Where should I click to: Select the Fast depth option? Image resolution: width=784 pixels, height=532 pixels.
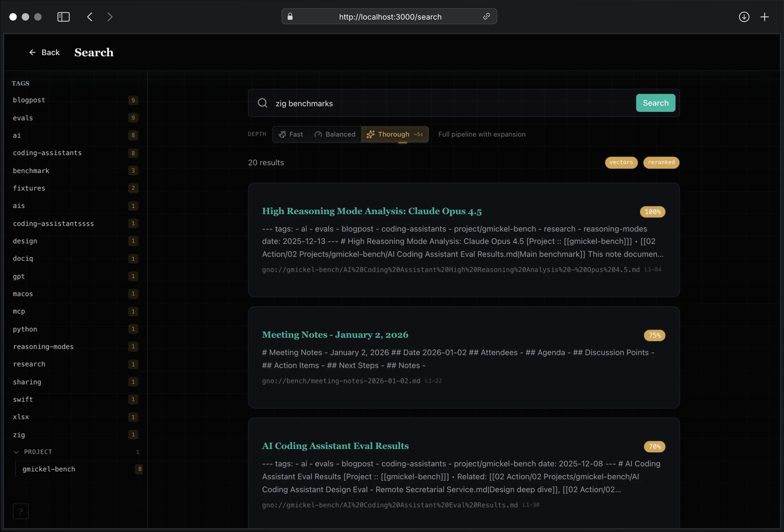point(291,134)
